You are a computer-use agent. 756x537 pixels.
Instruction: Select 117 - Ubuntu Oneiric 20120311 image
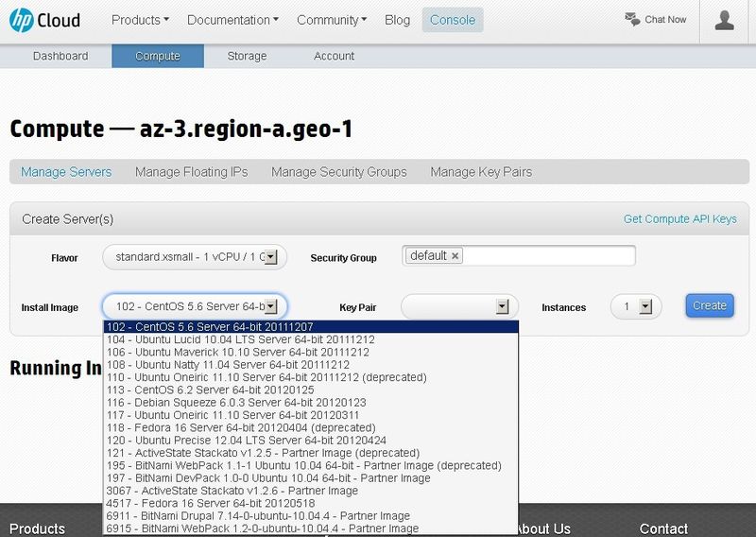pyautogui.click(x=311, y=414)
